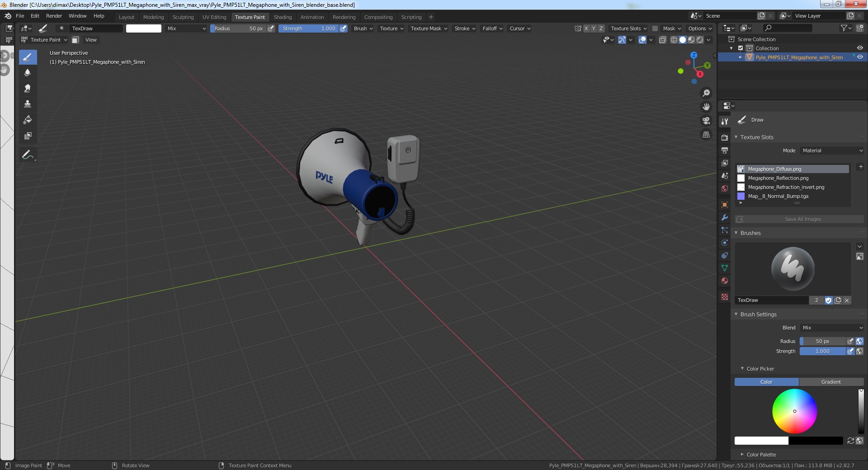
Task: Open Texture checker properties tab
Action: (725, 297)
